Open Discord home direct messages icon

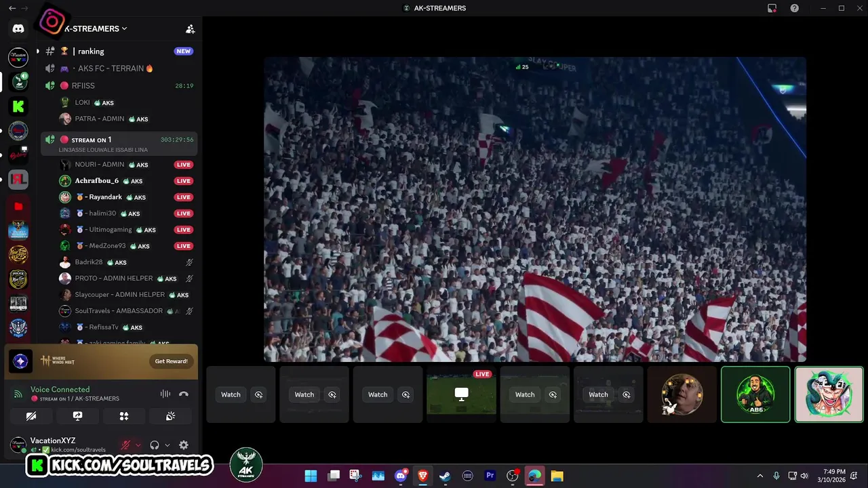tap(18, 28)
